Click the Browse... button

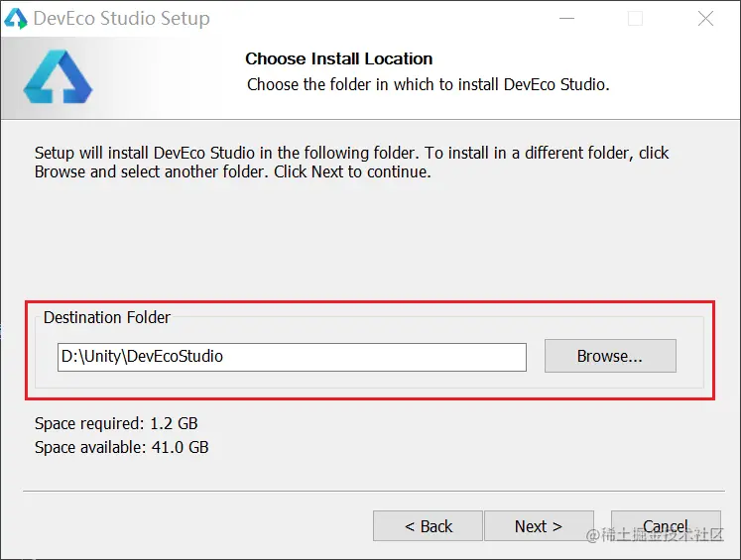tap(610, 356)
